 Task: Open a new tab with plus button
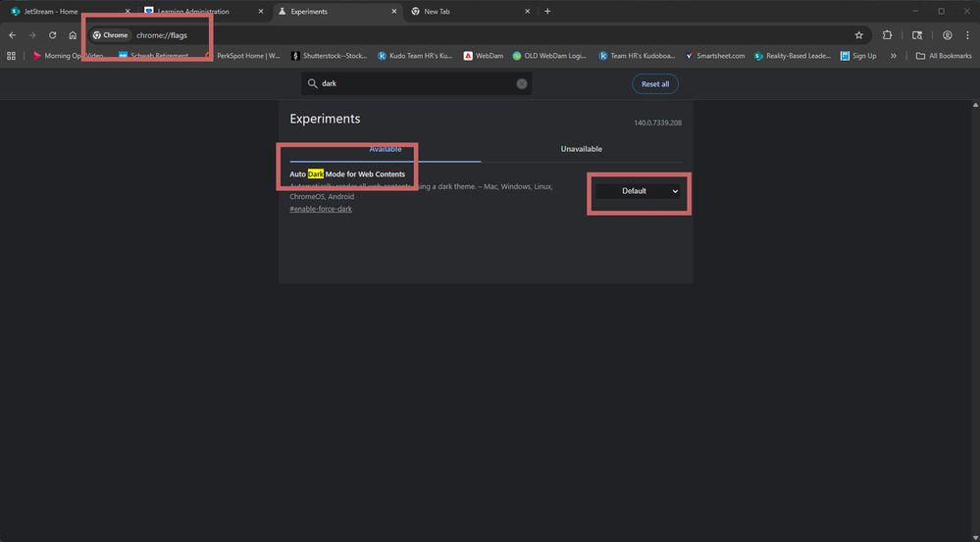pyautogui.click(x=547, y=12)
